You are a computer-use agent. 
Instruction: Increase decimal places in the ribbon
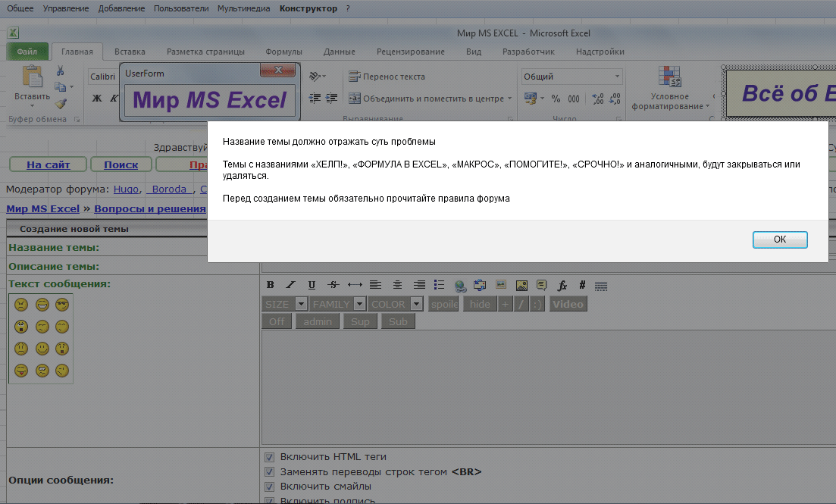click(598, 99)
